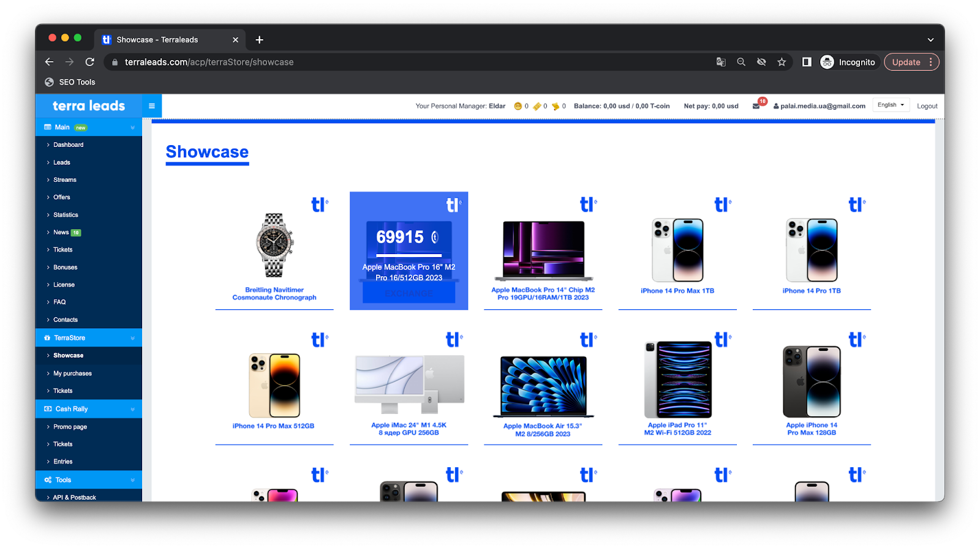Image resolution: width=980 pixels, height=548 pixels.
Task: Open the Chrome side panel icon
Action: (x=807, y=62)
